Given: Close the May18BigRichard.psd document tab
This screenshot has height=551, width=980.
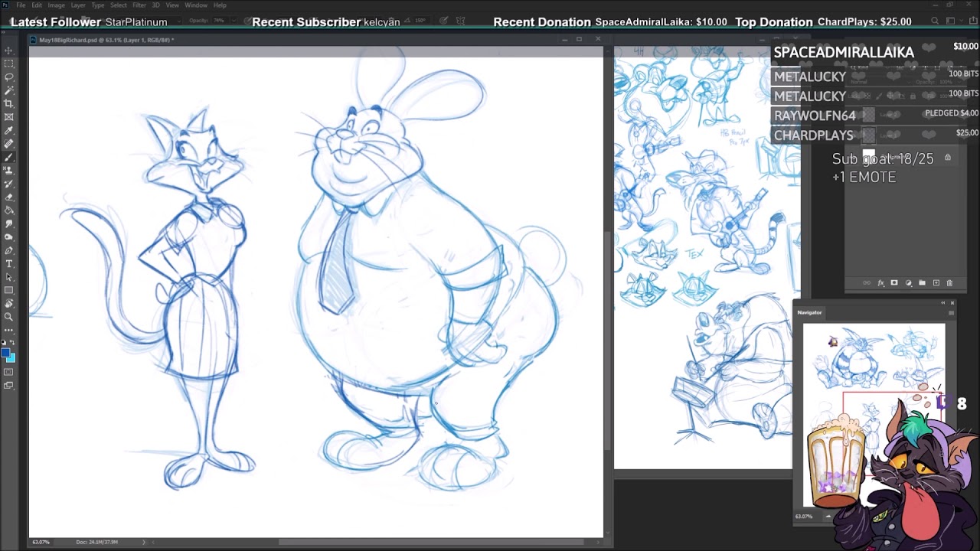Looking at the screenshot, I should click(598, 39).
